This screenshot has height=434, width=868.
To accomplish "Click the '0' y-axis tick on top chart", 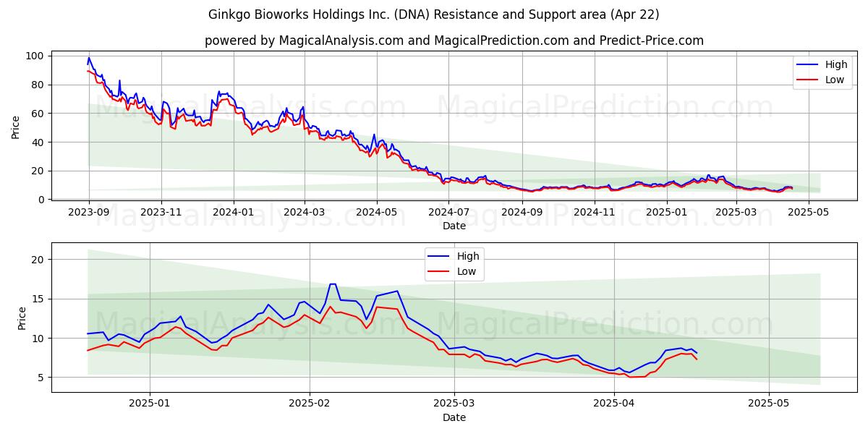I will (43, 200).
